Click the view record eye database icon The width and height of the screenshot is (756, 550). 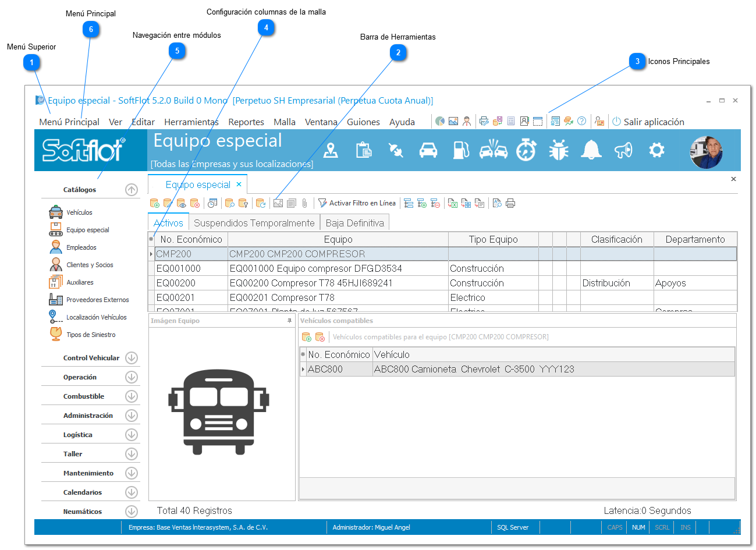(x=181, y=203)
